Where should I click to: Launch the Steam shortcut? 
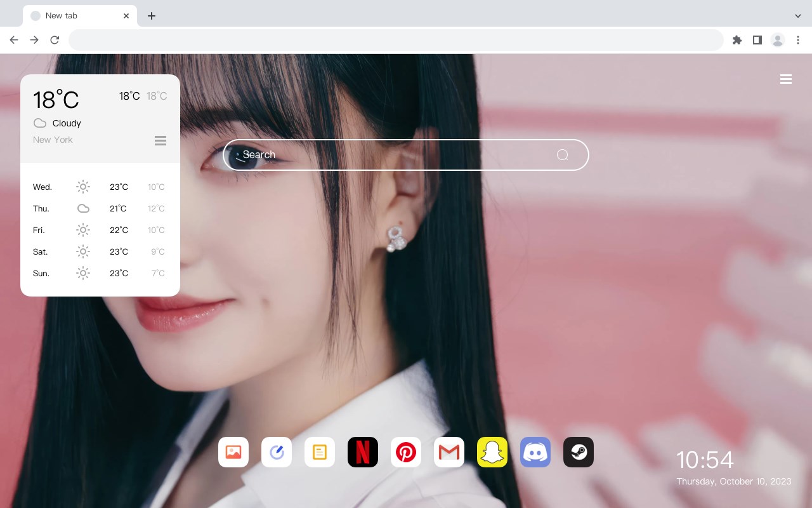(x=579, y=452)
